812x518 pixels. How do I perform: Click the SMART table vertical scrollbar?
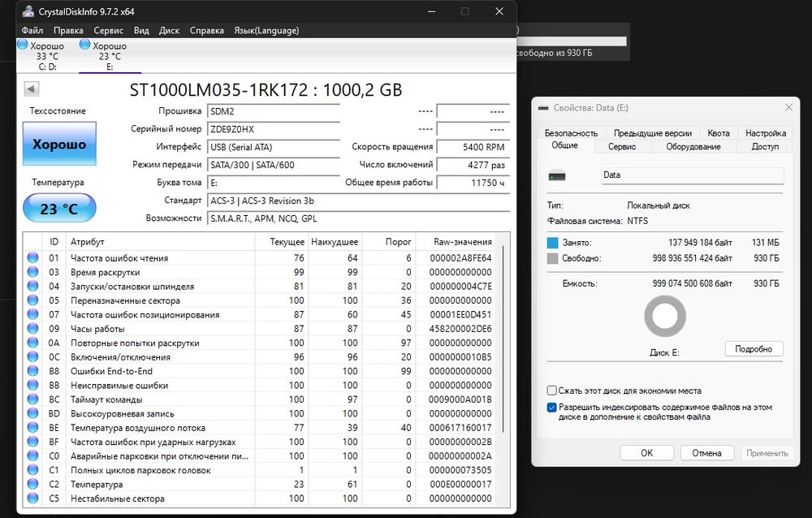coord(503,339)
